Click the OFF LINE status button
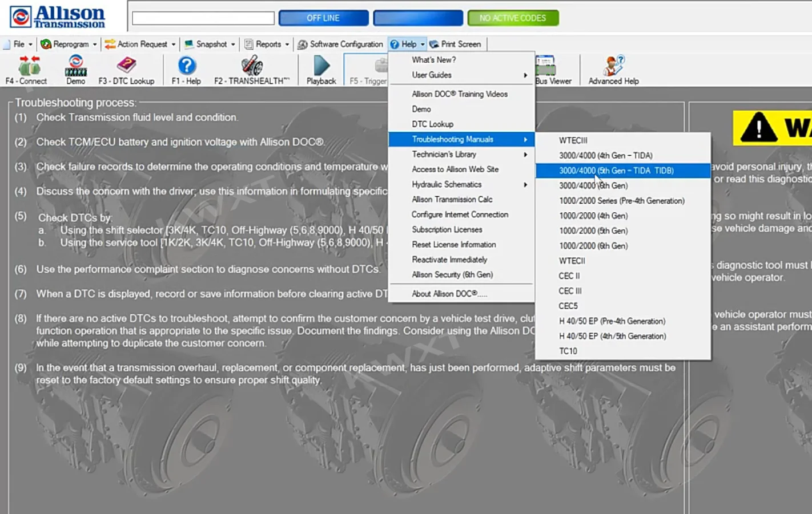812x514 pixels. click(324, 18)
